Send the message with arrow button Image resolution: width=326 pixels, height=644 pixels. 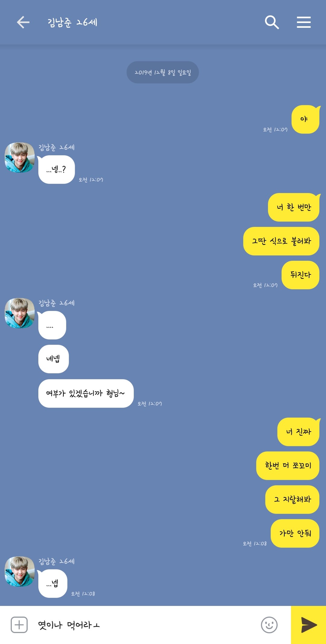pos(308,625)
